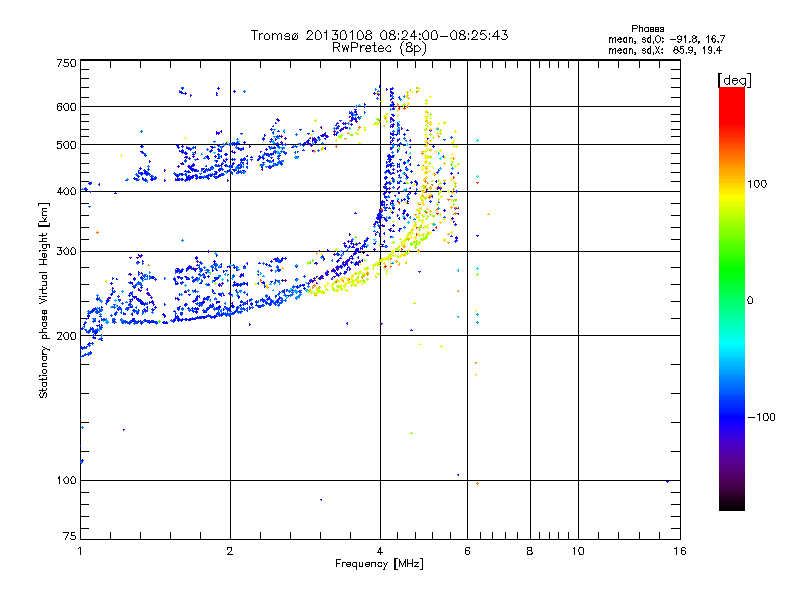Image resolution: width=800 pixels, height=600 pixels.
Task: Click the y-axis tick label '750'
Action: coord(66,63)
